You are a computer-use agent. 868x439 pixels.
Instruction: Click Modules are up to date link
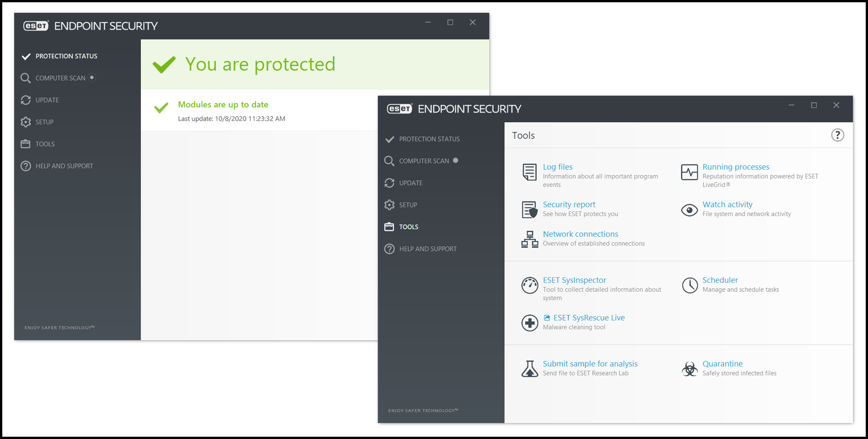click(223, 104)
